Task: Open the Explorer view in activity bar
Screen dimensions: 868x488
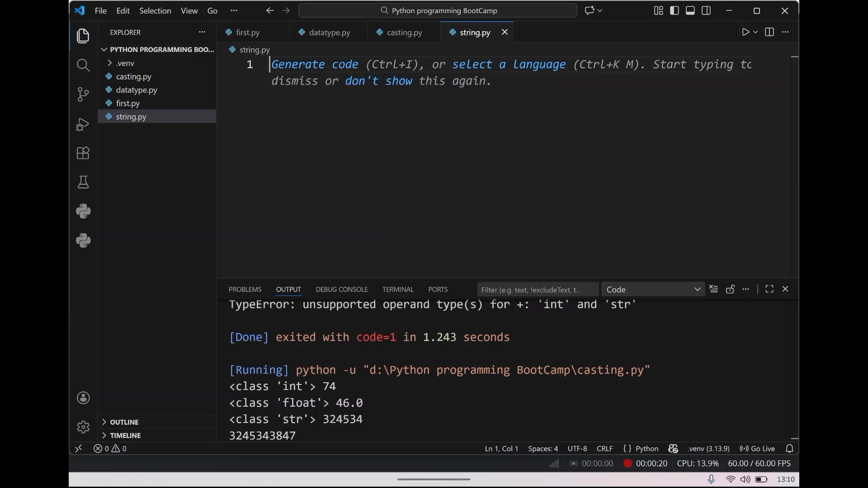Action: (83, 36)
